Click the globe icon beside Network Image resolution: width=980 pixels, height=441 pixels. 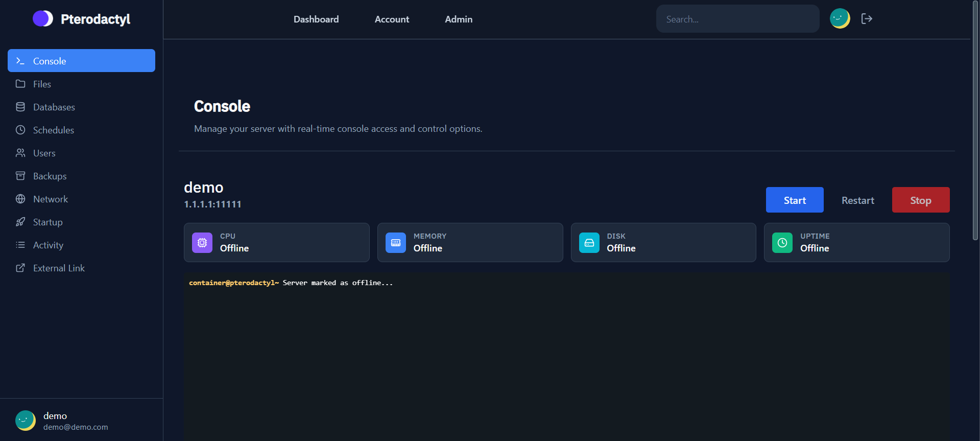coord(20,199)
